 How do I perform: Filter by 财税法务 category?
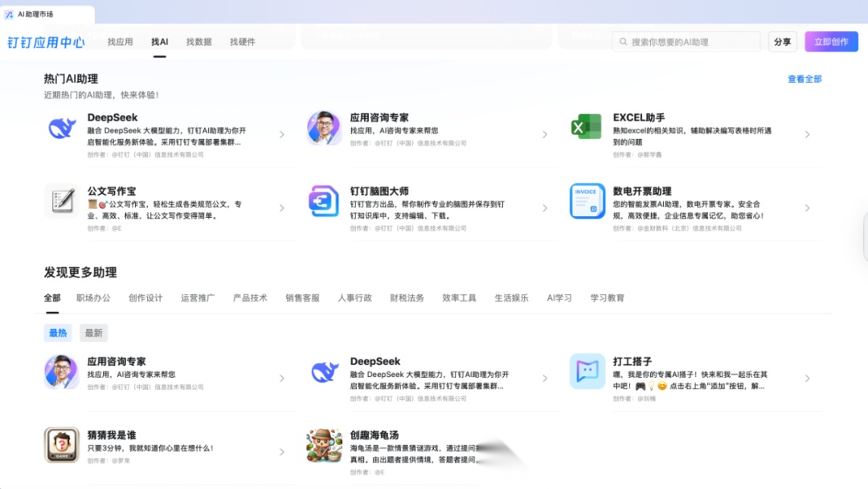point(407,298)
